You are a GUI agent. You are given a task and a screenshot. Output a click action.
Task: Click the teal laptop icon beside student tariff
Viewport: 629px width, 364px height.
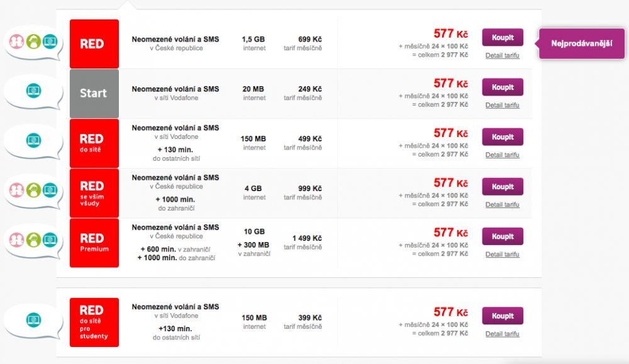pos(33,320)
